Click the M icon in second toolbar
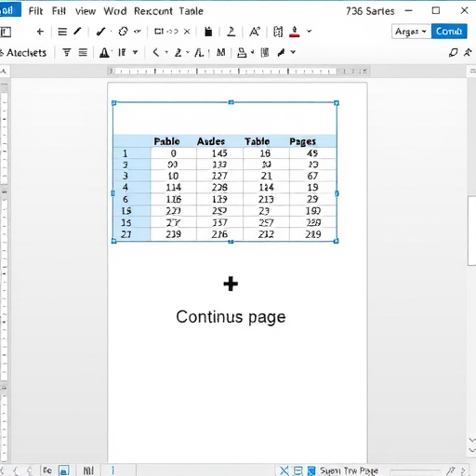This screenshot has height=476, width=476. point(220,53)
